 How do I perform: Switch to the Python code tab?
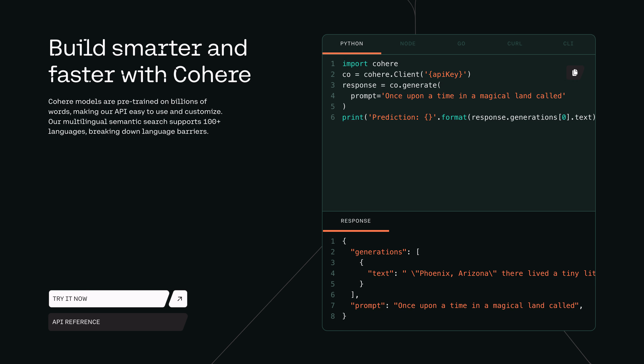pyautogui.click(x=352, y=44)
